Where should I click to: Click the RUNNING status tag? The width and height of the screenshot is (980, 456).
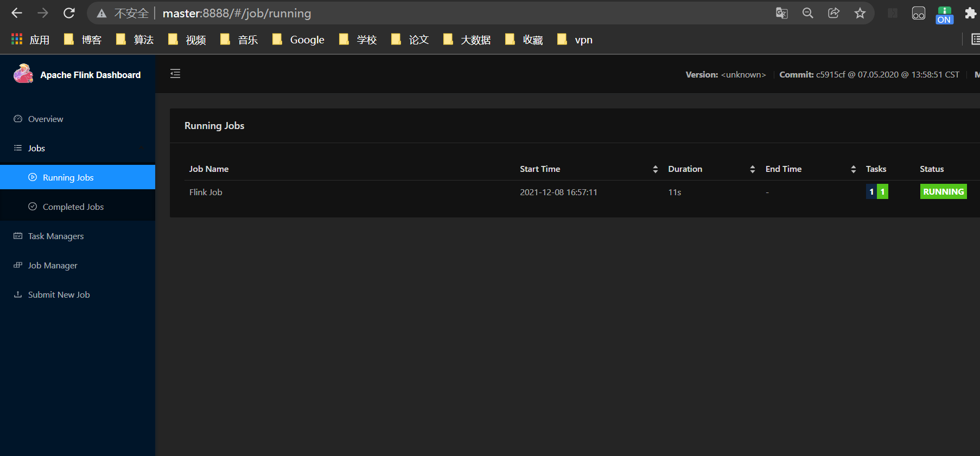coord(944,192)
